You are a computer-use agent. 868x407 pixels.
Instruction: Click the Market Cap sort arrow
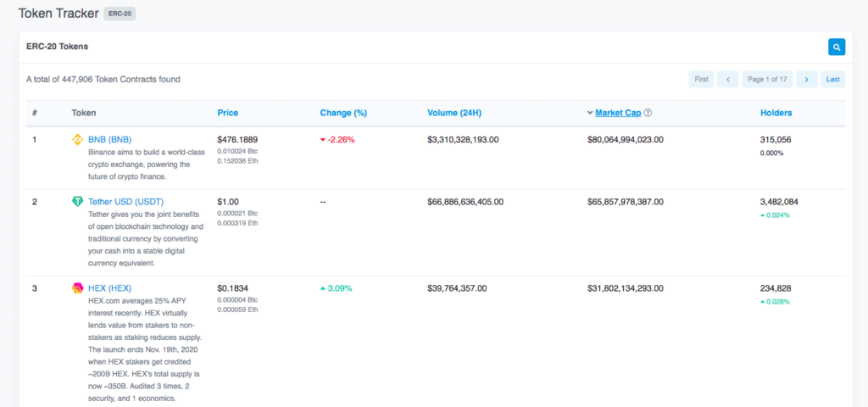(589, 113)
